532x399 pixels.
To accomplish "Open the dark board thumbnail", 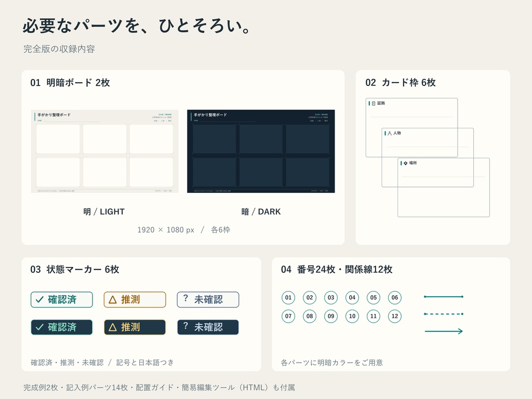I will [x=261, y=151].
